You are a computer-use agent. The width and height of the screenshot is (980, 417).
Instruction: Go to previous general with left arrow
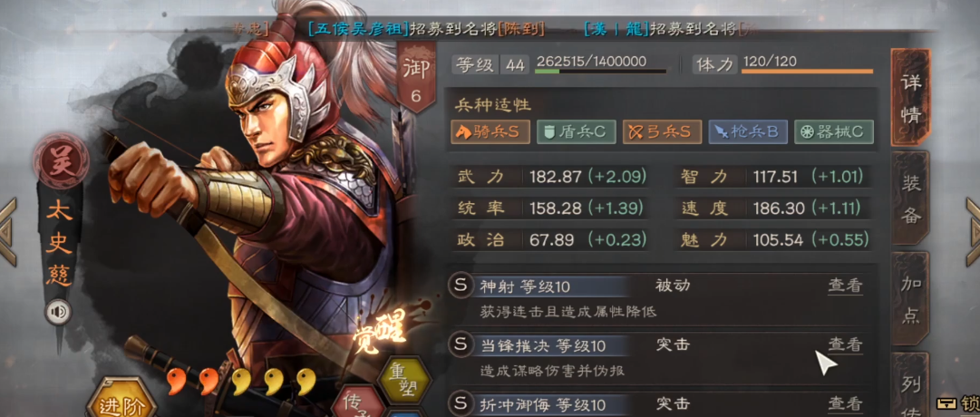coord(7,233)
